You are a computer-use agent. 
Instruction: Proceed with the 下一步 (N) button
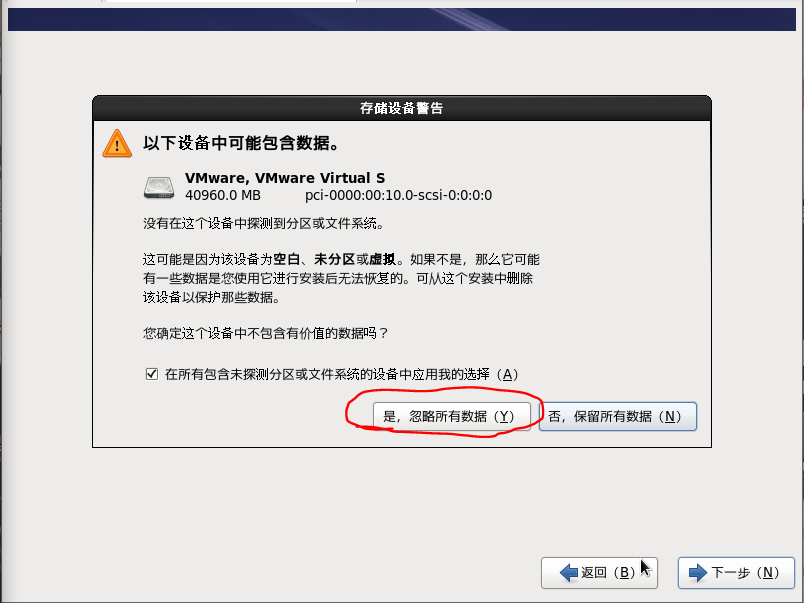tap(736, 572)
